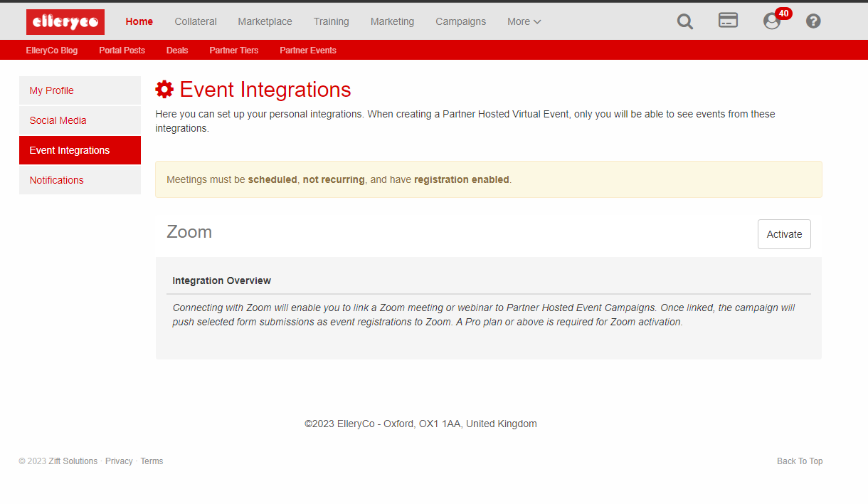Open the Campaigns menu item
868x504 pixels.
(x=461, y=21)
